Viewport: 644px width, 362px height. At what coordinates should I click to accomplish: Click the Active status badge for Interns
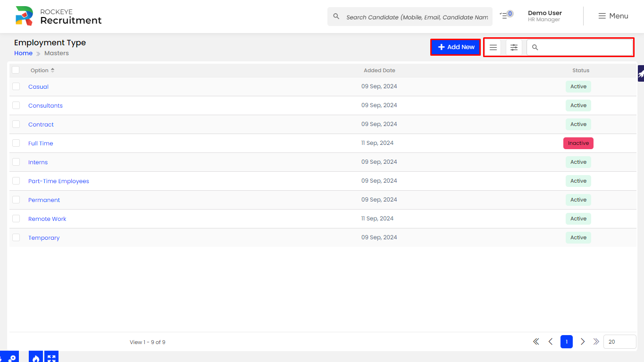(578, 162)
